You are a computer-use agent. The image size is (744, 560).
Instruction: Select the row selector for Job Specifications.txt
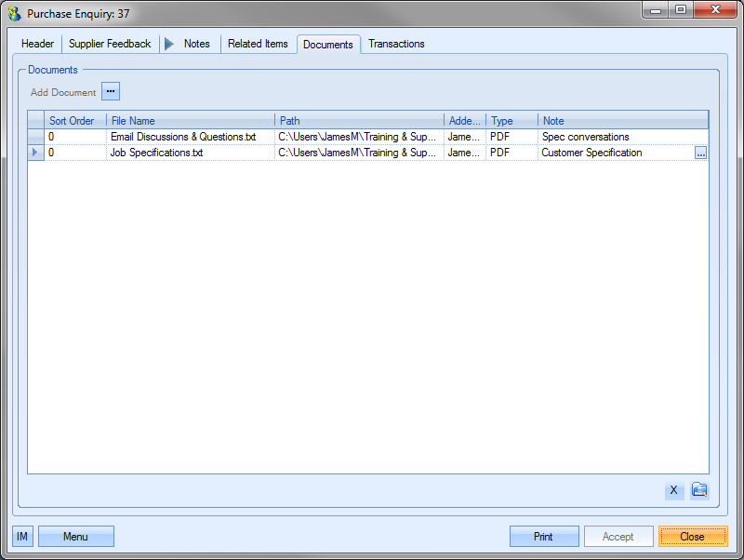coord(35,153)
